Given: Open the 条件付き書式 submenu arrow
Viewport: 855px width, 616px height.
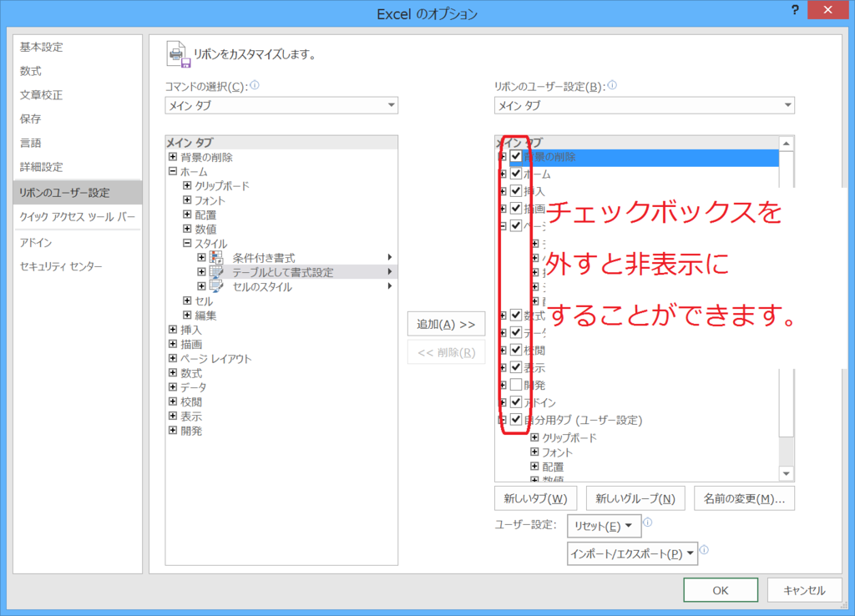Looking at the screenshot, I should tap(389, 257).
